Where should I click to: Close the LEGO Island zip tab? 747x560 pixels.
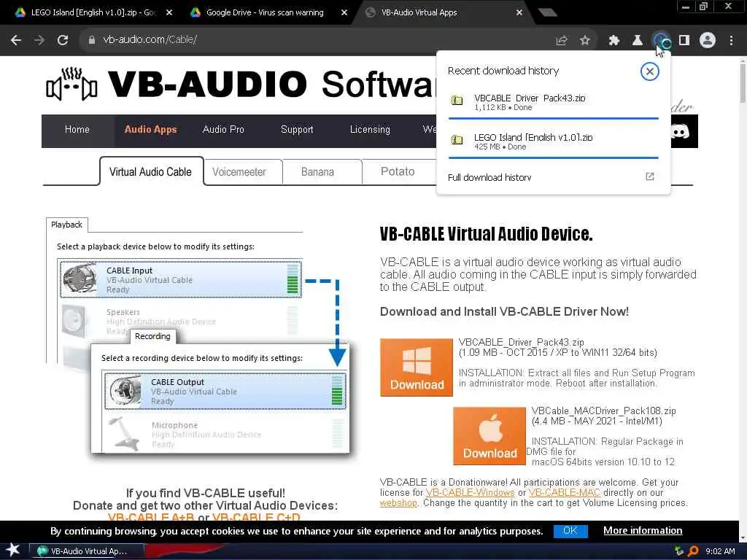pos(169,13)
